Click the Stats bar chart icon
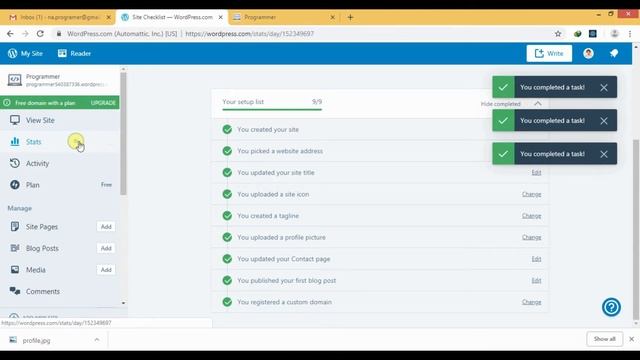This screenshot has width=640, height=360. tap(15, 141)
